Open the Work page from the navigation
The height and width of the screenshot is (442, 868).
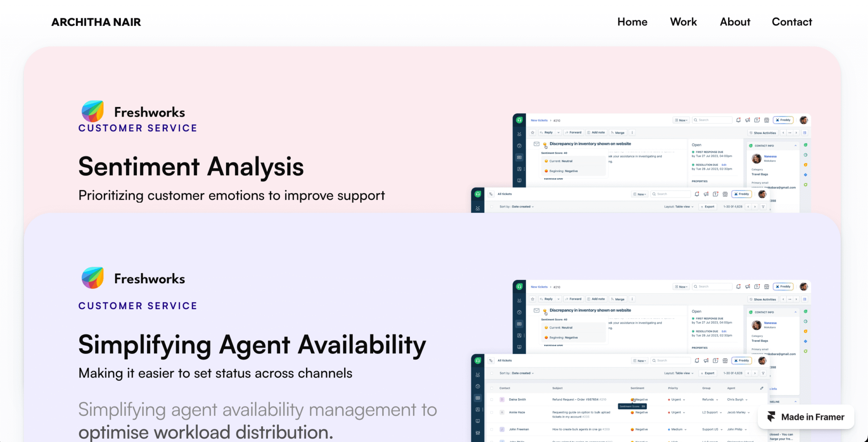[683, 22]
